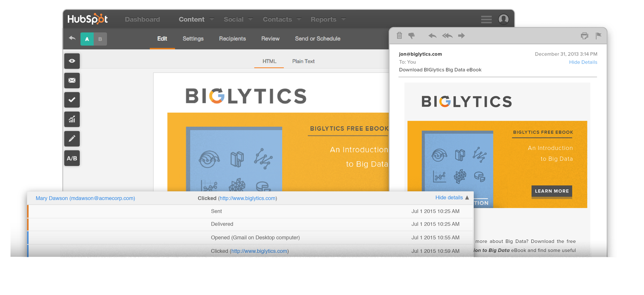
Task: Click timestamp Jul 1 2015 10:59 AM
Action: [x=435, y=251]
